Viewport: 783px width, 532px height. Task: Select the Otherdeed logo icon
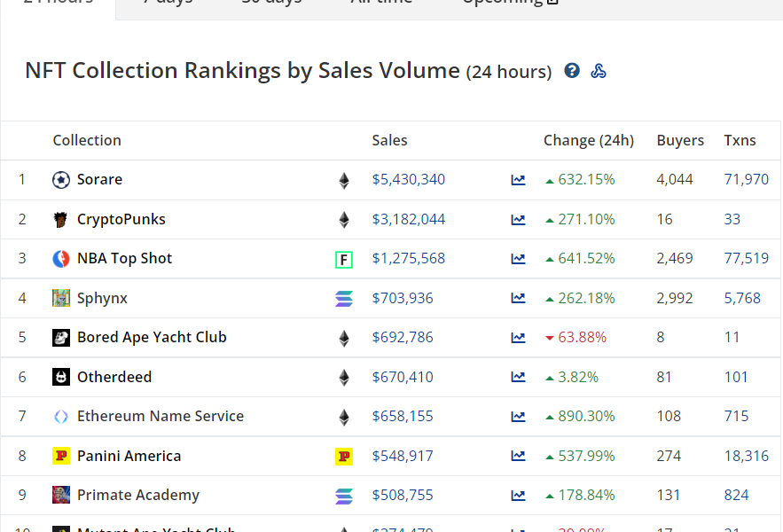pos(61,377)
